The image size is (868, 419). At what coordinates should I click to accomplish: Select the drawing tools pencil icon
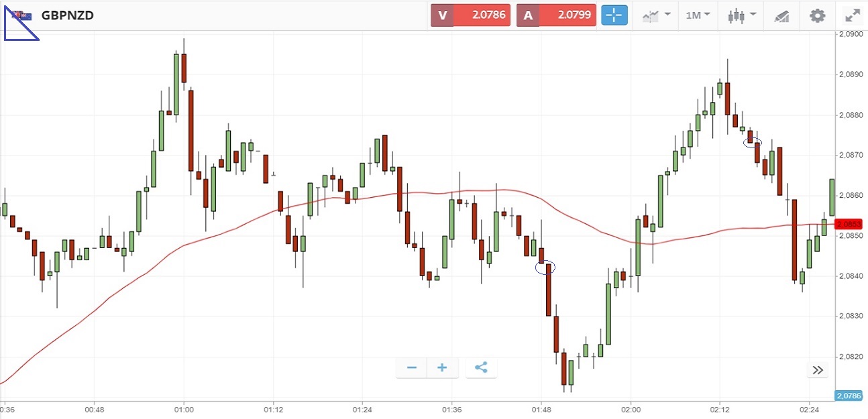pyautogui.click(x=781, y=15)
